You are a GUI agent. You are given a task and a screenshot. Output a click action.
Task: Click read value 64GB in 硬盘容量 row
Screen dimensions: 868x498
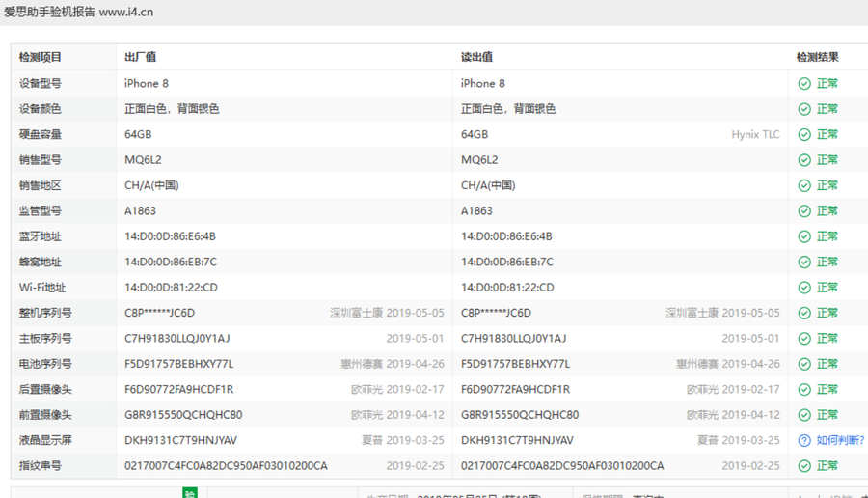tap(475, 134)
